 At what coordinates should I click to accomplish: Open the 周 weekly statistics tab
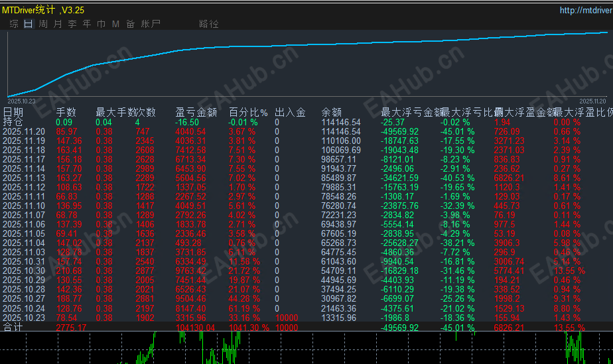[43, 24]
